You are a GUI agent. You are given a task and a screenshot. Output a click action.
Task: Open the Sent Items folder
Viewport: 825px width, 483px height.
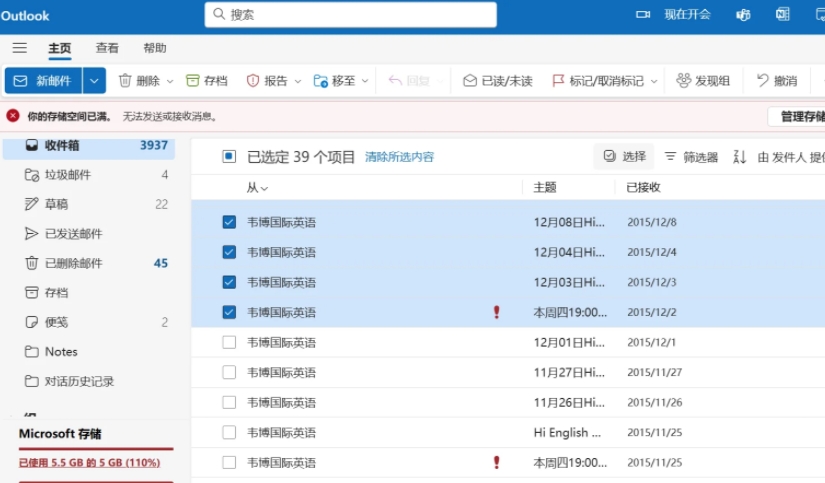click(88, 234)
